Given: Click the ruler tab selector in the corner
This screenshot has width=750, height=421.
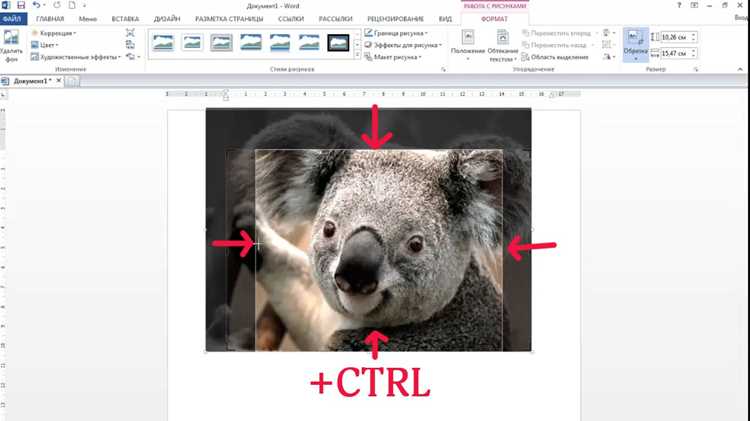Looking at the screenshot, I should (3, 95).
